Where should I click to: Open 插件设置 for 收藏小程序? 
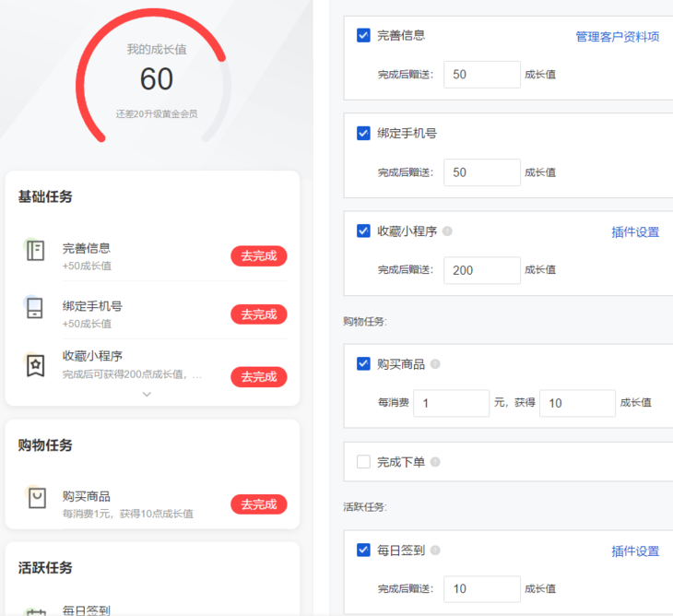pos(635,232)
